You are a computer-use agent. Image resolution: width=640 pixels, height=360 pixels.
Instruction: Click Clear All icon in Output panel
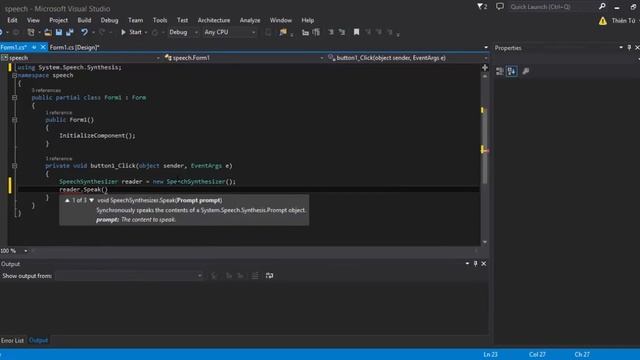click(255, 276)
